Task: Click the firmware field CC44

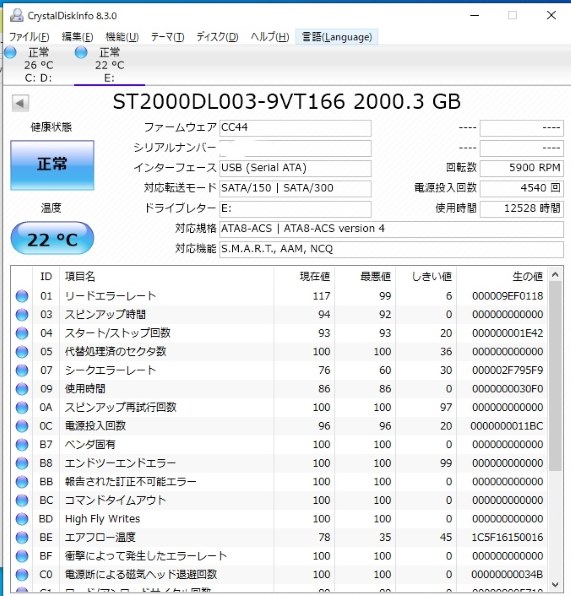Action: pos(295,128)
